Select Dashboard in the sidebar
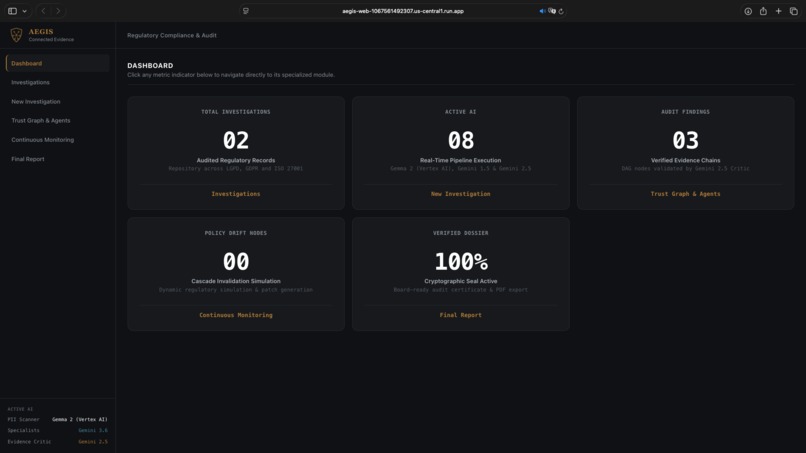 tap(58, 63)
